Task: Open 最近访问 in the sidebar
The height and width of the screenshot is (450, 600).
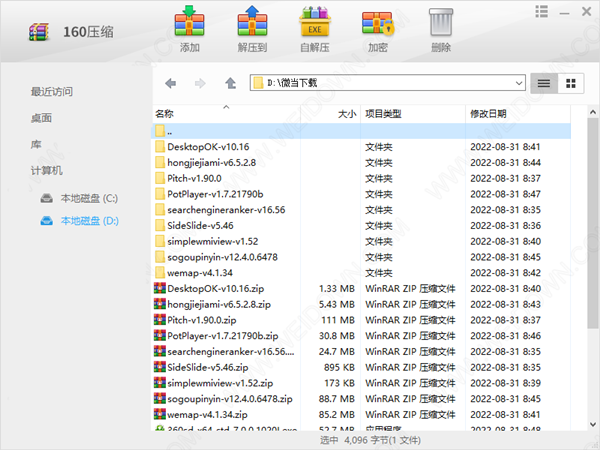Action: pos(52,92)
